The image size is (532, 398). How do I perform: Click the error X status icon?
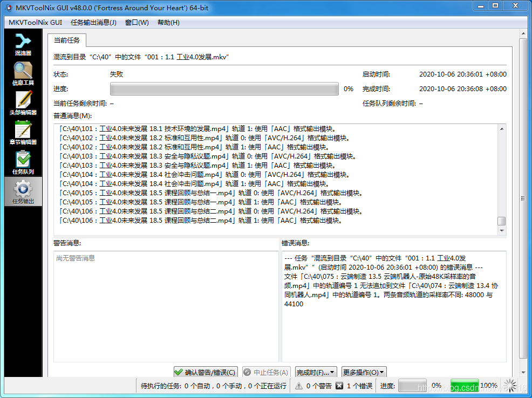point(339,386)
